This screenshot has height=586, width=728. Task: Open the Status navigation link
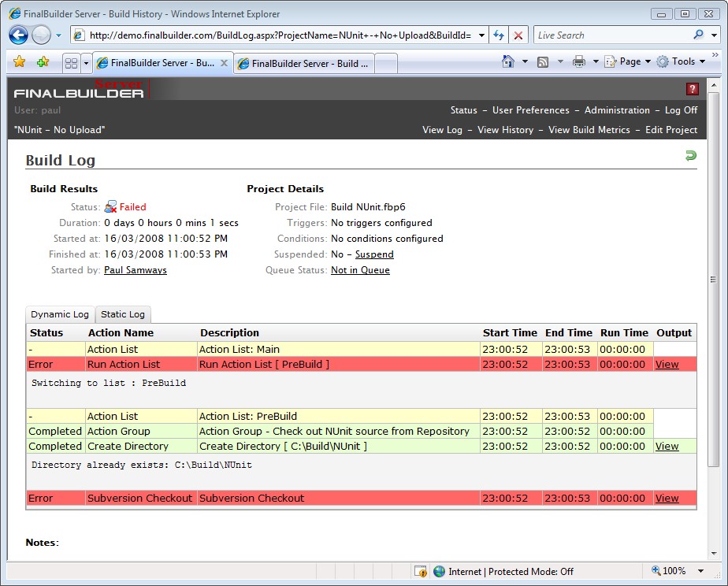463,110
